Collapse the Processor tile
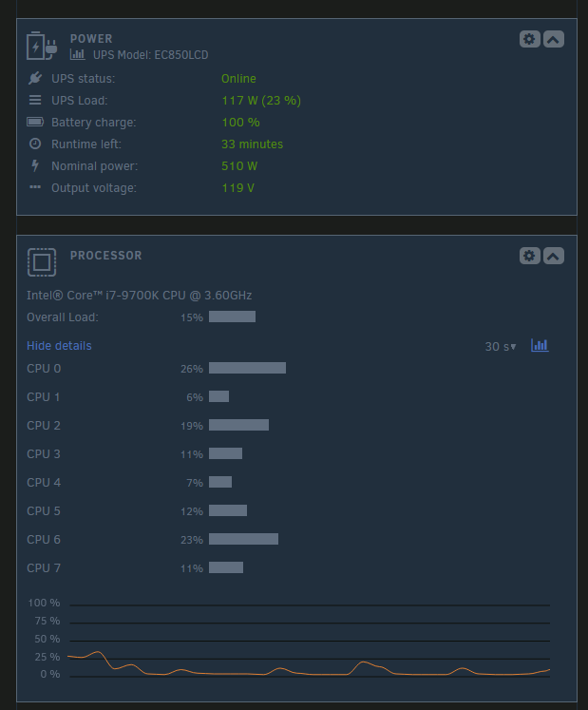The height and width of the screenshot is (710, 588). coord(553,256)
